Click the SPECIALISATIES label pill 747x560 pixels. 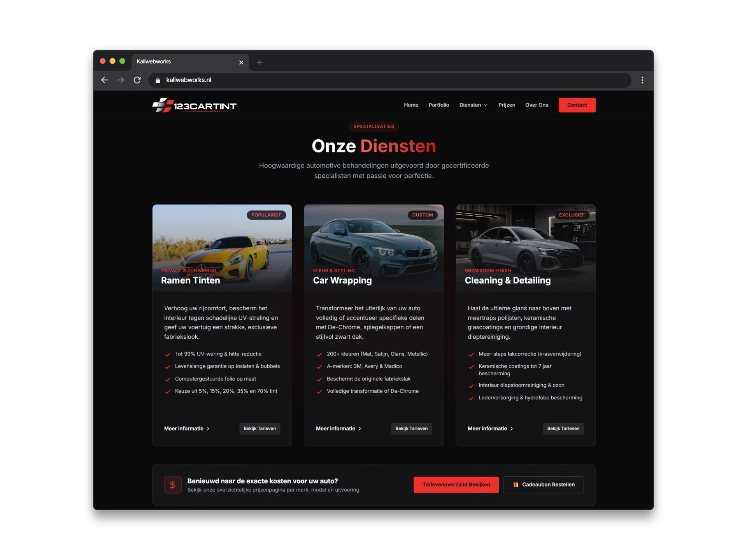coord(374,126)
